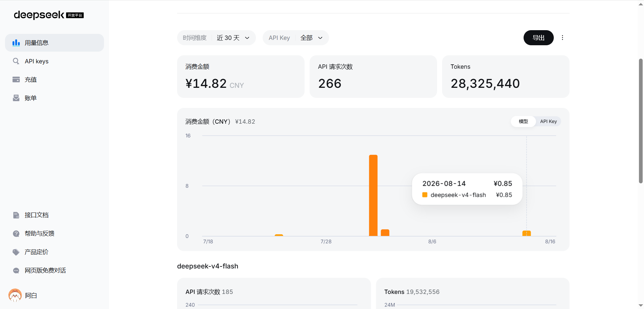Click the API keys magnifier icon
Image resolution: width=644 pixels, height=309 pixels.
coord(16,61)
